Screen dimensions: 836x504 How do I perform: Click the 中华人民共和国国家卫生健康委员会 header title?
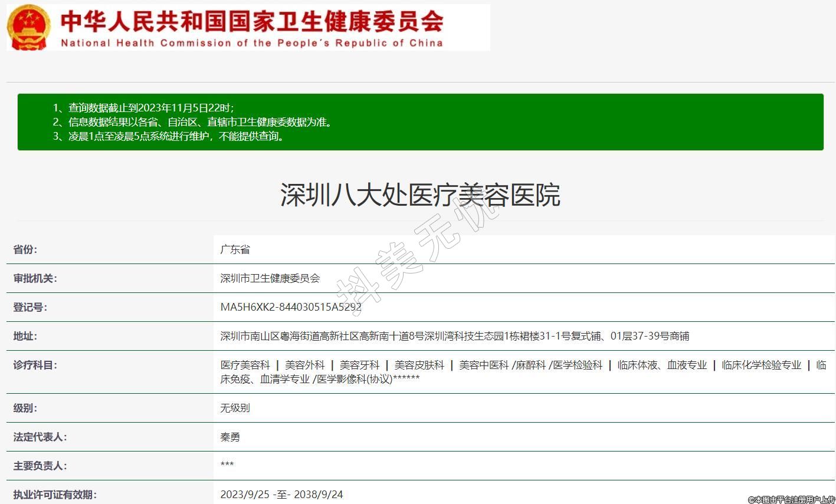click(252, 21)
